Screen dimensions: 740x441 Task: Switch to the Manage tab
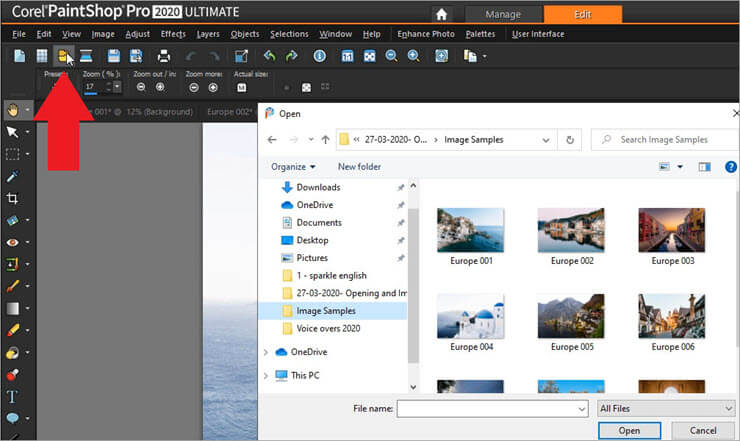click(x=502, y=14)
